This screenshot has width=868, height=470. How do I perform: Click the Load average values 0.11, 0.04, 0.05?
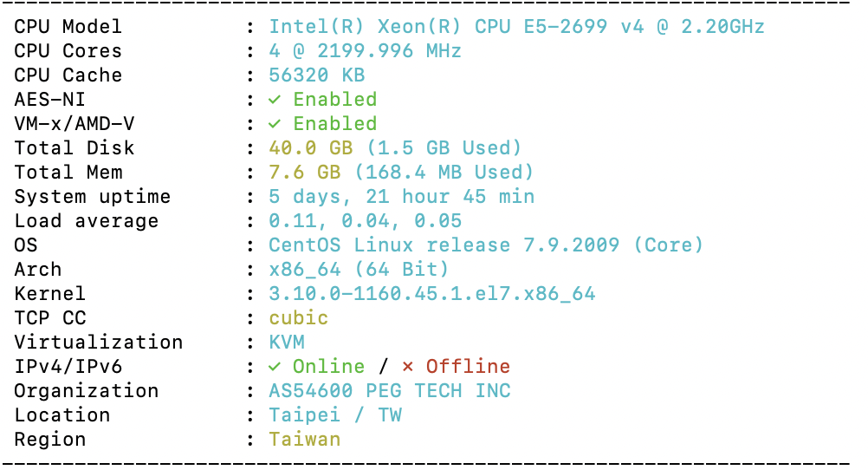[x=366, y=221]
